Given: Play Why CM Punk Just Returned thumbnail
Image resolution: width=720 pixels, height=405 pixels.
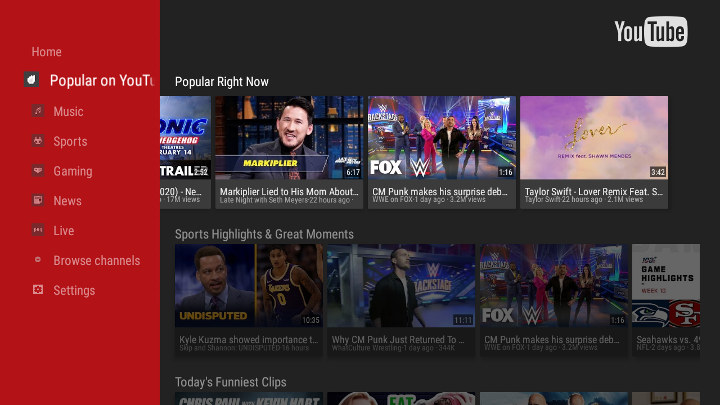Looking at the screenshot, I should coord(401,286).
